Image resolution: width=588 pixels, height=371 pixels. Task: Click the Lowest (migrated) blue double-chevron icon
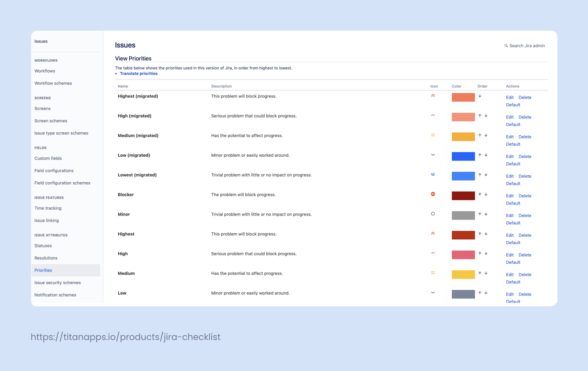[x=433, y=174]
